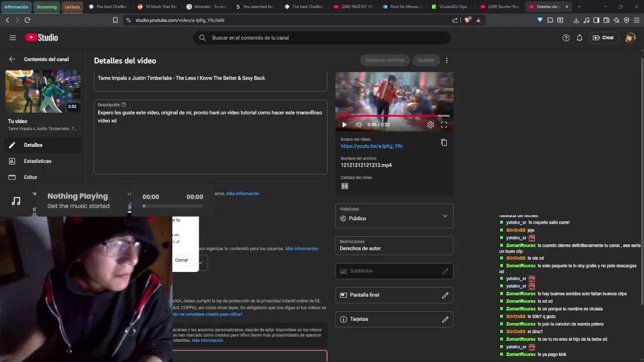The width and height of the screenshot is (644, 362).
Task: Open Más información link near the playlist text
Action: (243, 194)
